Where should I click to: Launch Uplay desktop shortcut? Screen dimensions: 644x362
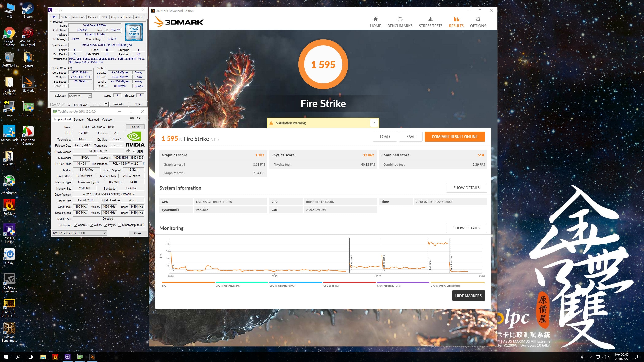point(9,256)
